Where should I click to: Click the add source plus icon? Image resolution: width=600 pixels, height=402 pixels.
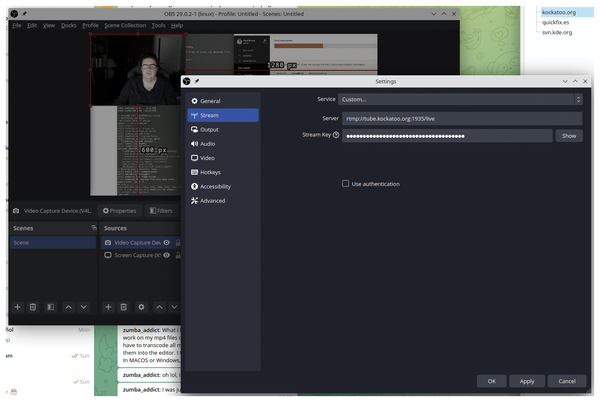click(107, 307)
